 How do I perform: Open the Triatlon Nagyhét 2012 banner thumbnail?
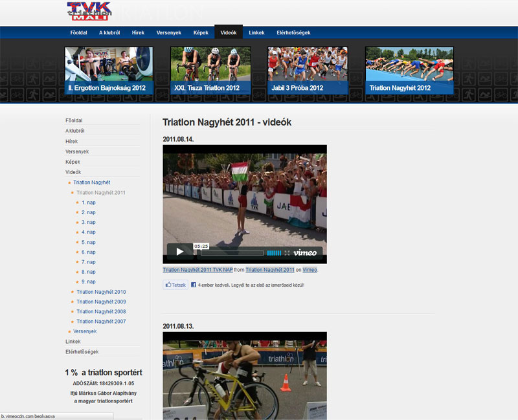(409, 71)
